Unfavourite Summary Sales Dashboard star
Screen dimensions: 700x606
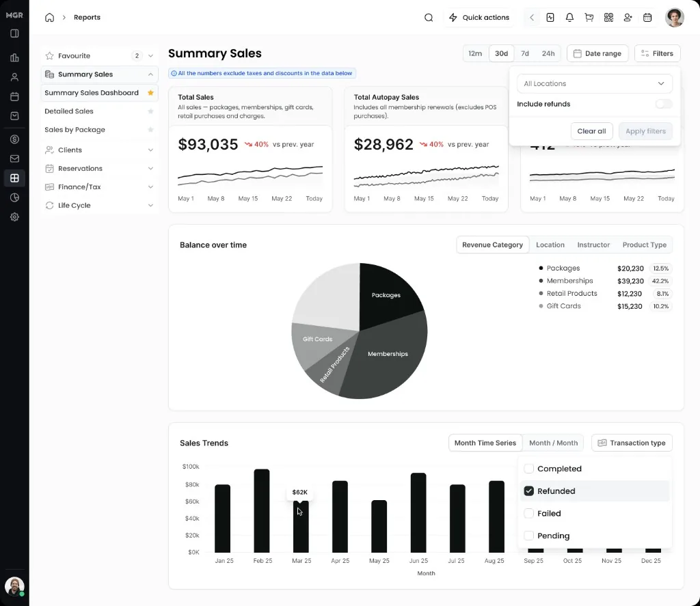click(x=150, y=93)
